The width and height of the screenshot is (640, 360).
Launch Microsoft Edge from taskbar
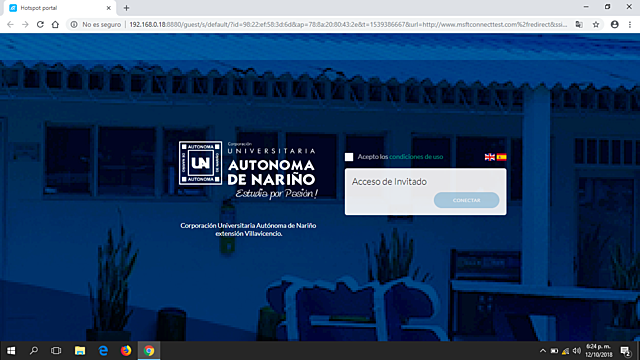[103, 351]
